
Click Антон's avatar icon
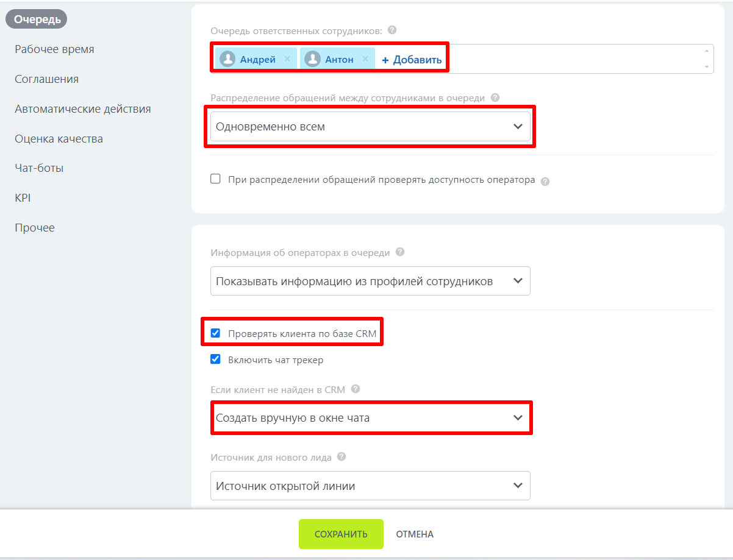coord(313,59)
